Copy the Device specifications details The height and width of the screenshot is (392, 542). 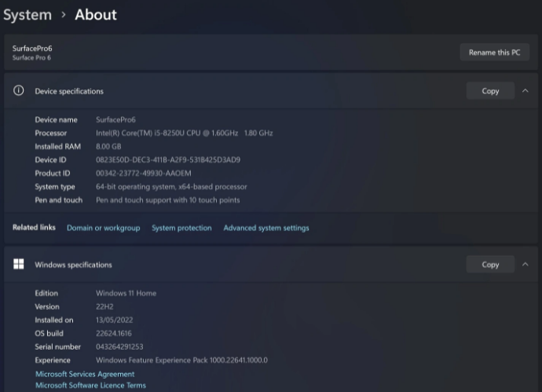point(490,91)
